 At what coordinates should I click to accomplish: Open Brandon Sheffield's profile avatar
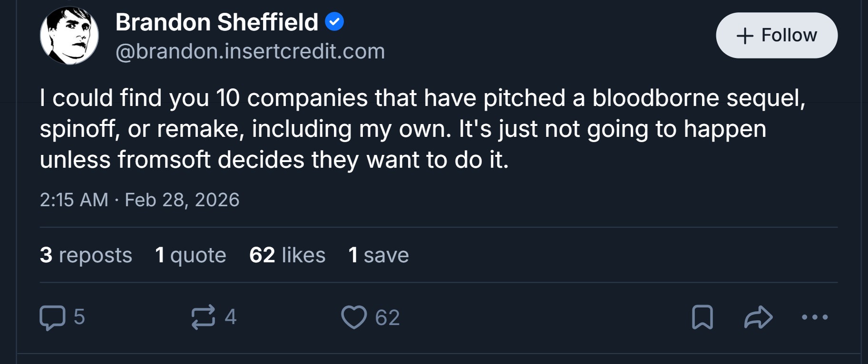click(x=69, y=36)
